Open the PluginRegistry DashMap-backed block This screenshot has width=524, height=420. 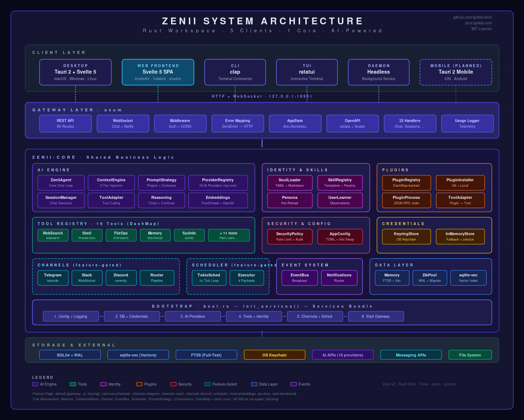[406, 183]
